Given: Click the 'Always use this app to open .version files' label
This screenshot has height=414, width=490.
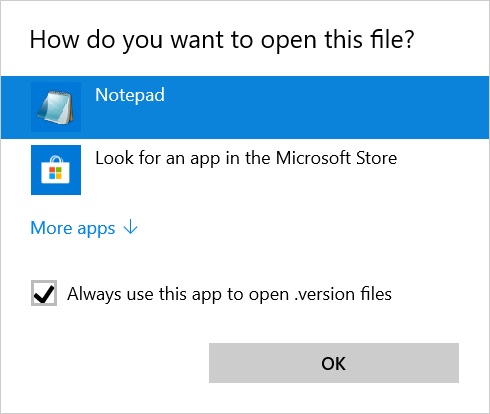Looking at the screenshot, I should [x=229, y=294].
